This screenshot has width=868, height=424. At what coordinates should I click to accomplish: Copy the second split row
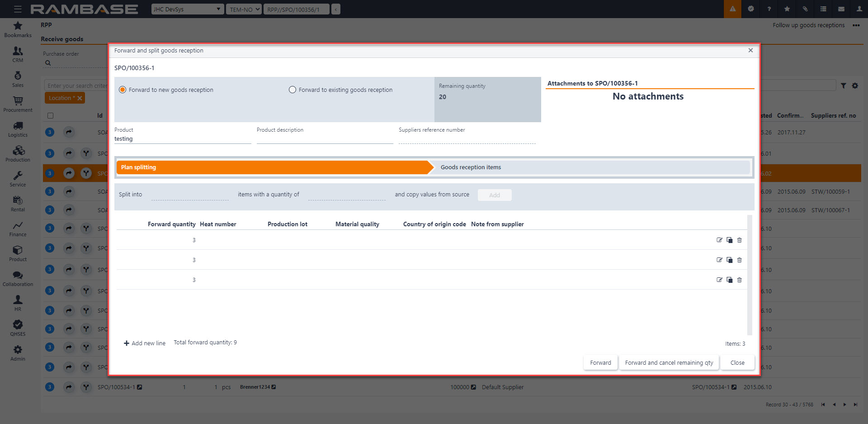[x=729, y=260]
